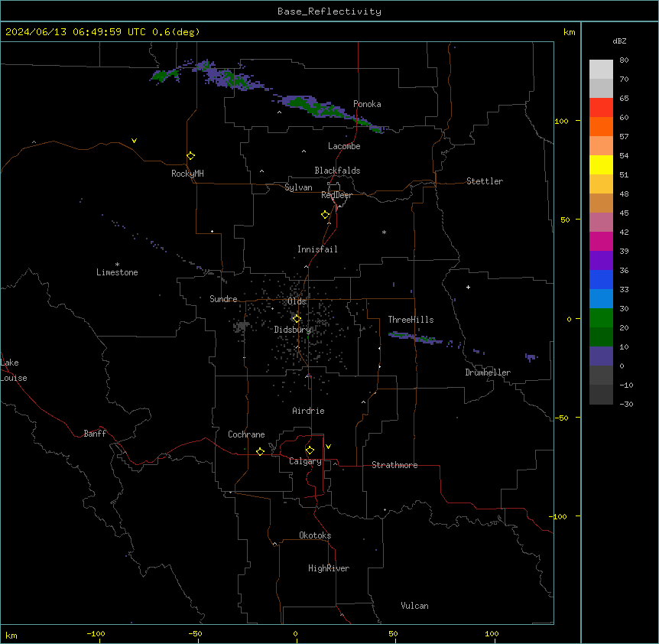The image size is (659, 644).
Task: Select the yellow diamond marker below Cochrane
Action: (x=260, y=451)
